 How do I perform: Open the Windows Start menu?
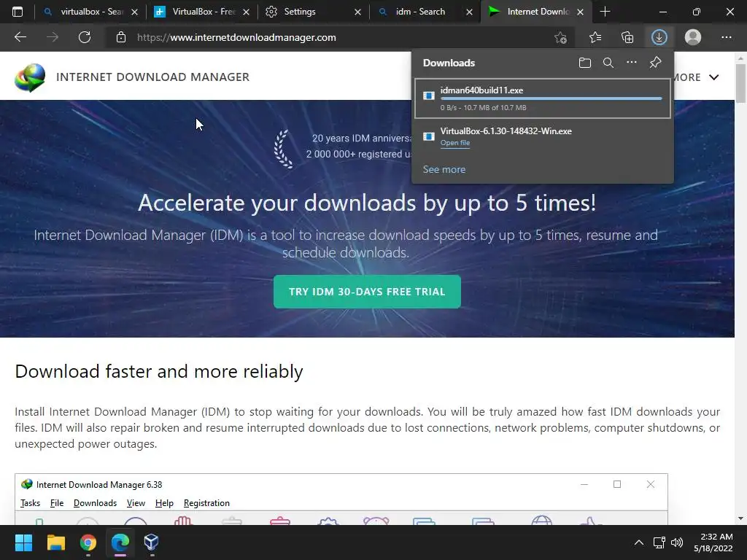tap(23, 542)
